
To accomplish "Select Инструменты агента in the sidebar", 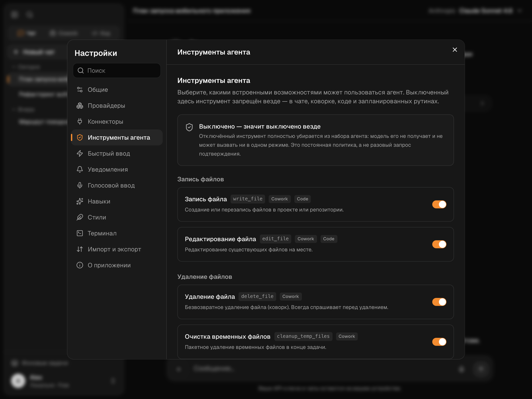I will point(117,137).
